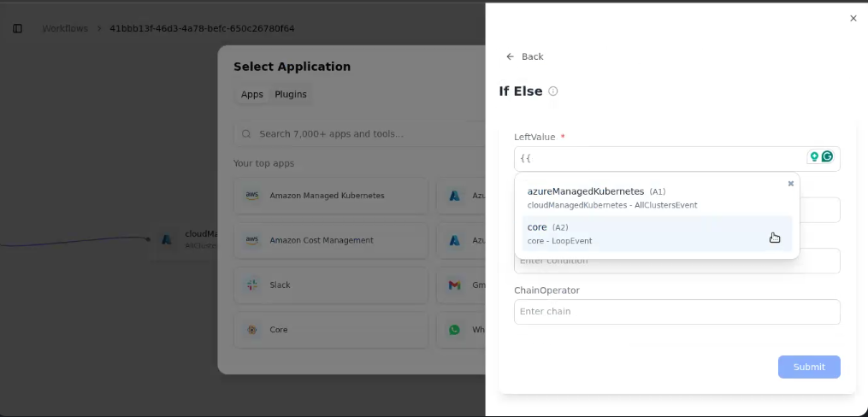This screenshot has width=868, height=417.
Task: Click the WhatsApp icon
Action: point(454,330)
